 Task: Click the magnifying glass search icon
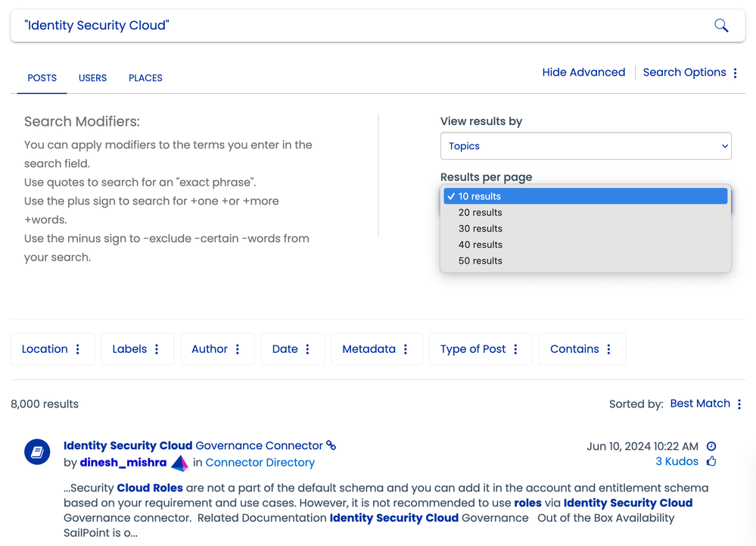[721, 26]
